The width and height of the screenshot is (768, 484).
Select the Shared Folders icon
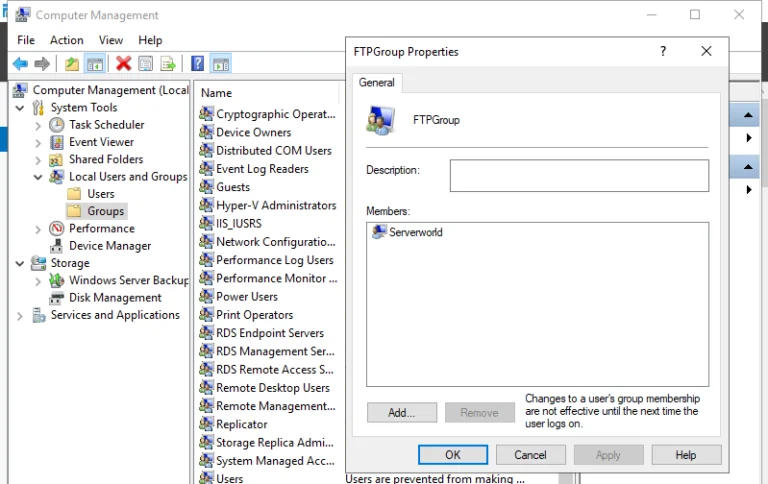point(56,160)
